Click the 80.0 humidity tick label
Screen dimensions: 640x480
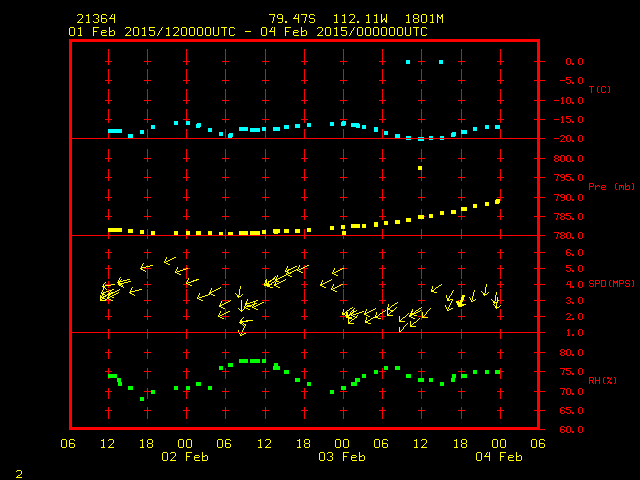[571, 353]
